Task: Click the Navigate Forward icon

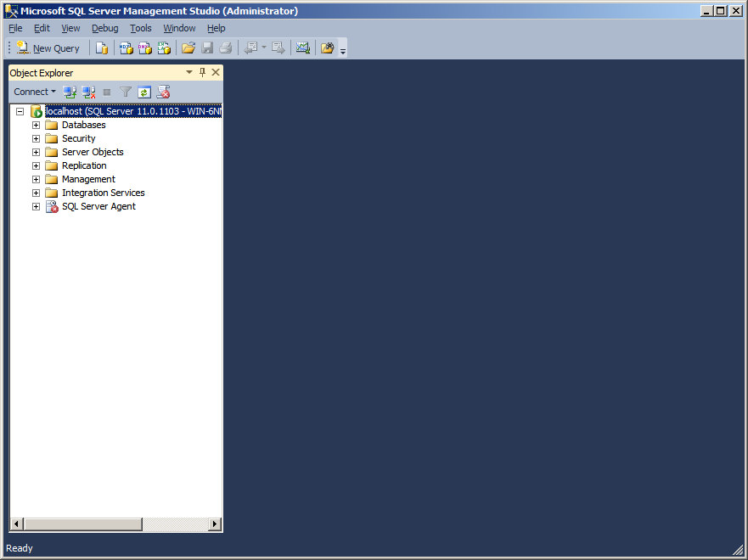Action: 278,48
